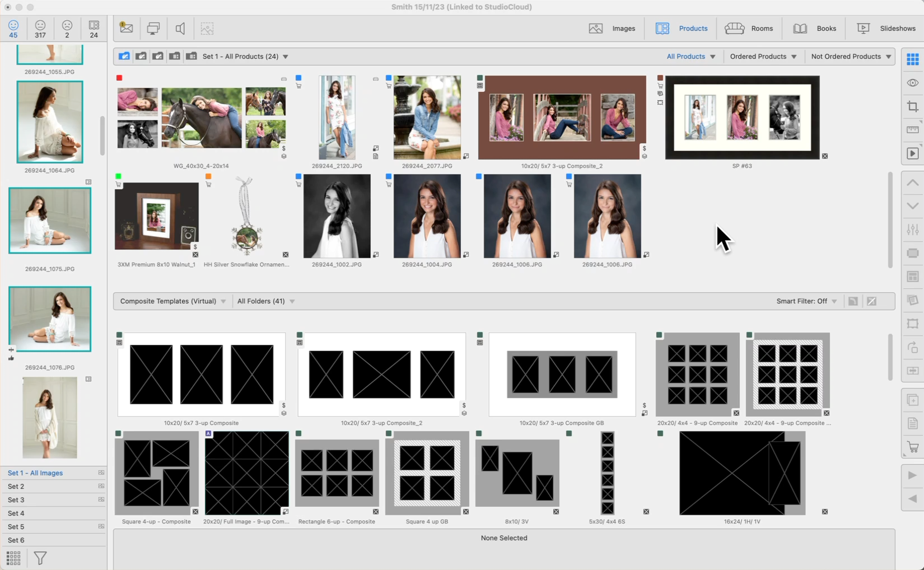Click the red color flag on WG_40x30 product
The image size is (924, 570).
tap(119, 78)
